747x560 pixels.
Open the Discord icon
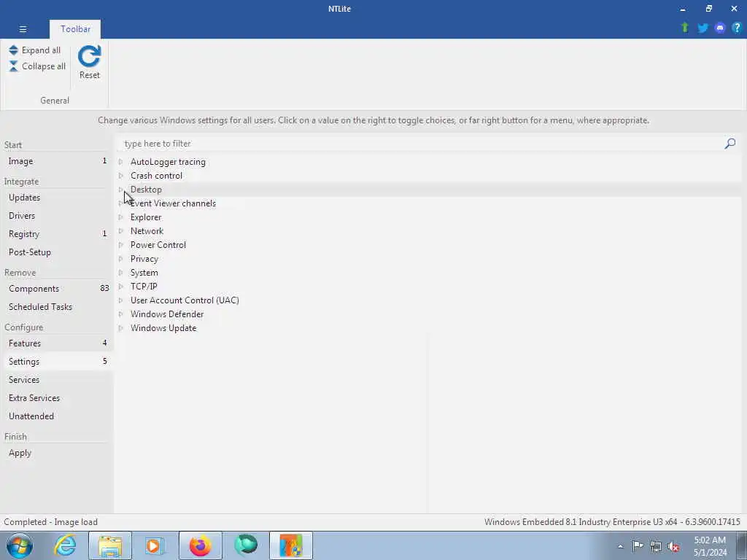720,28
